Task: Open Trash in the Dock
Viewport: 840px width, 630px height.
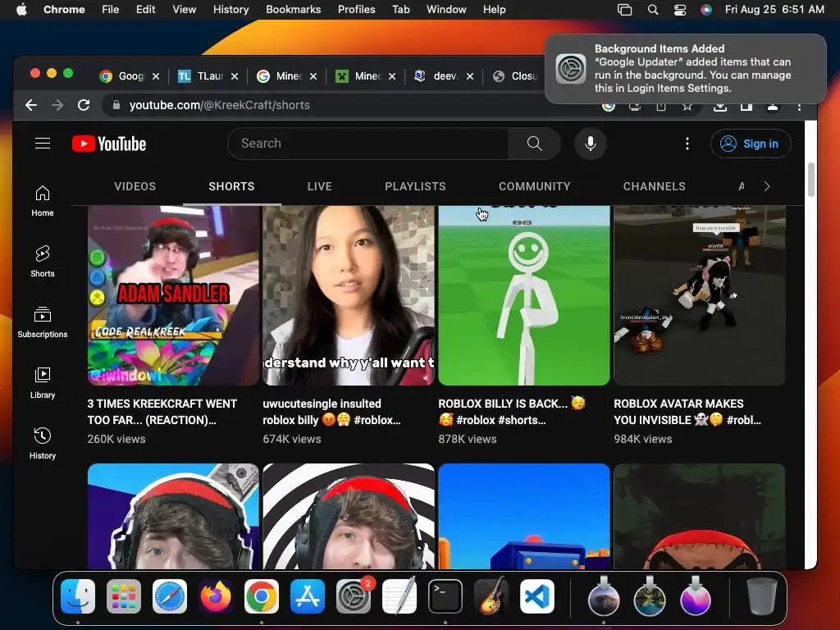Action: coord(762,596)
